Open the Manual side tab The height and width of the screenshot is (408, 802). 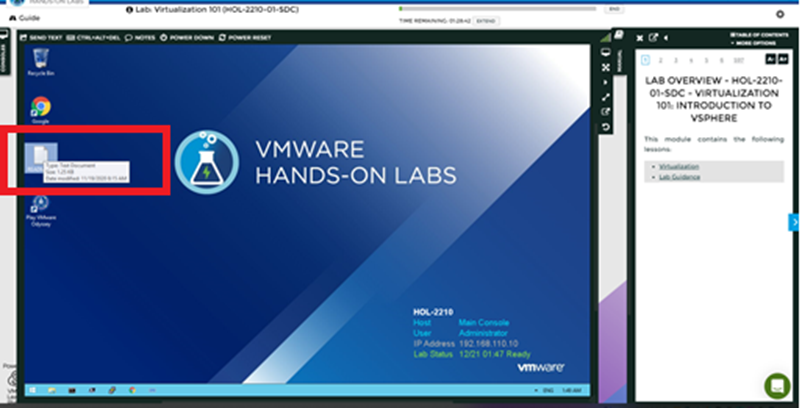pyautogui.click(x=619, y=54)
